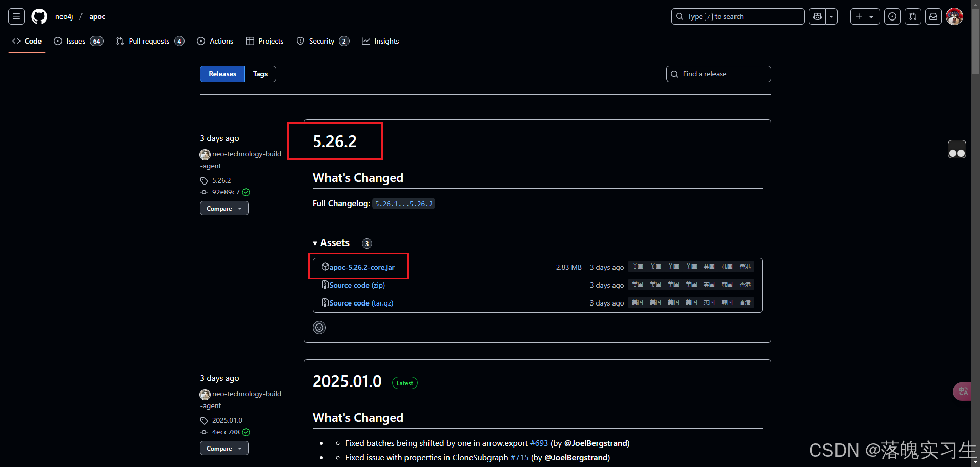Switch to Insights tab
The height and width of the screenshot is (467, 980).
[x=380, y=41]
